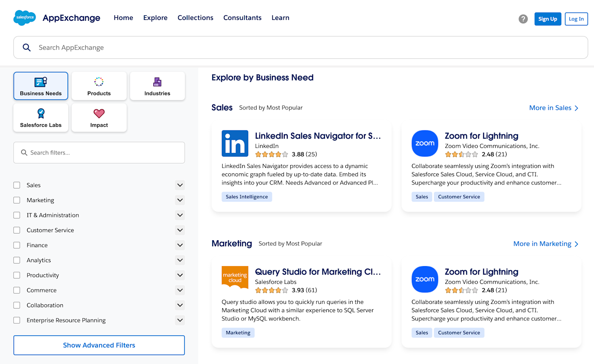Expand the Productivity filter chevron
This screenshot has height=364, width=594.
(x=180, y=275)
